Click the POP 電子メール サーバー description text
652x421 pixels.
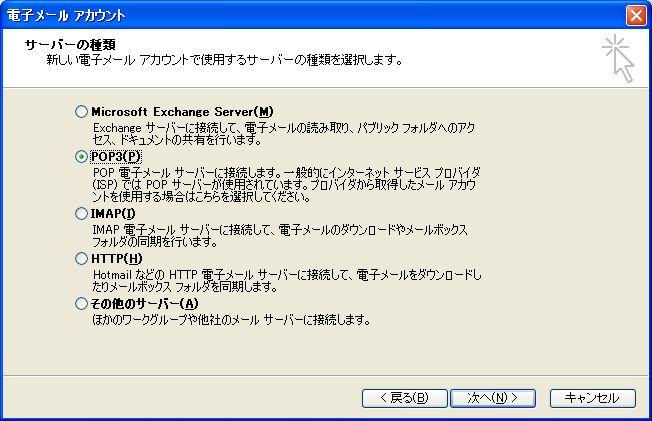tap(286, 184)
